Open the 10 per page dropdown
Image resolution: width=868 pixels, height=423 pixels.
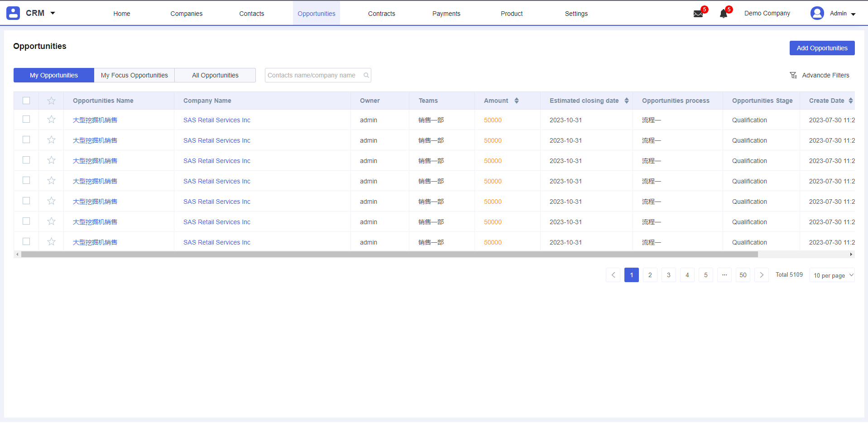click(832, 275)
